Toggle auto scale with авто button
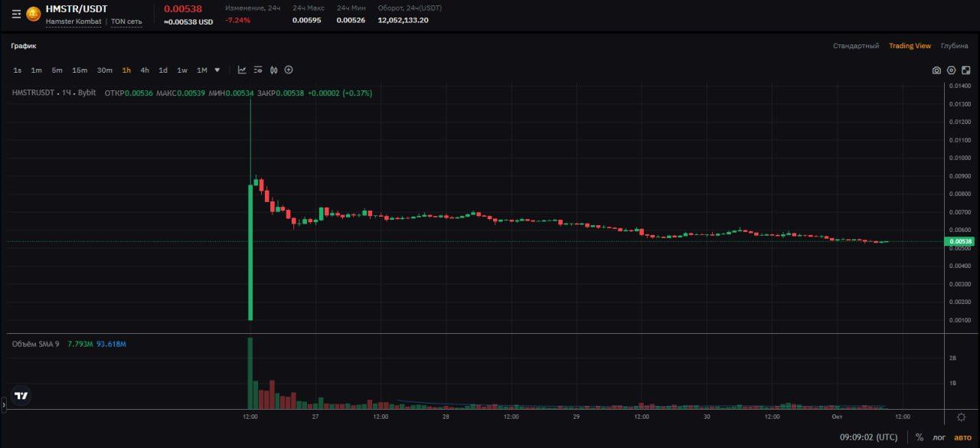980x448 pixels. (962, 437)
